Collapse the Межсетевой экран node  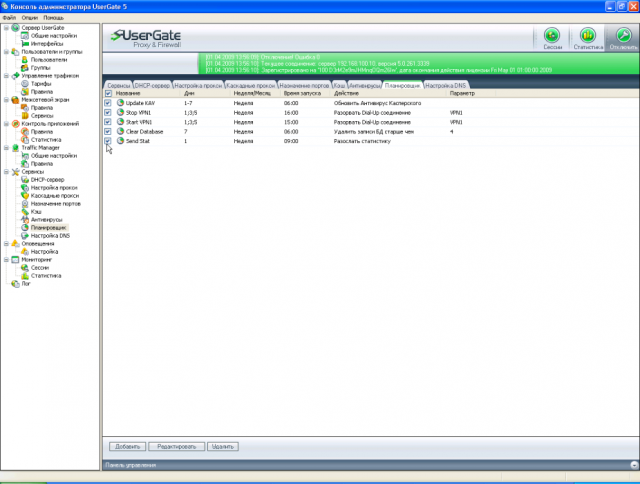[7, 100]
